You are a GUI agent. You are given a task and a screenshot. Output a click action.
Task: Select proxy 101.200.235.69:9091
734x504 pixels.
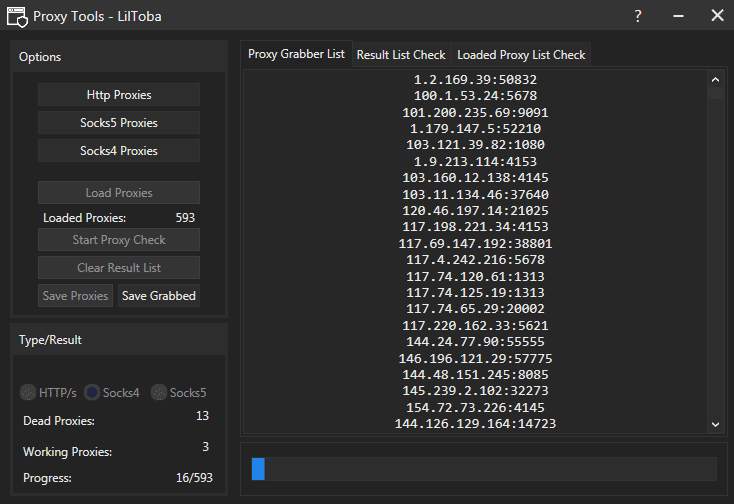[x=475, y=112]
